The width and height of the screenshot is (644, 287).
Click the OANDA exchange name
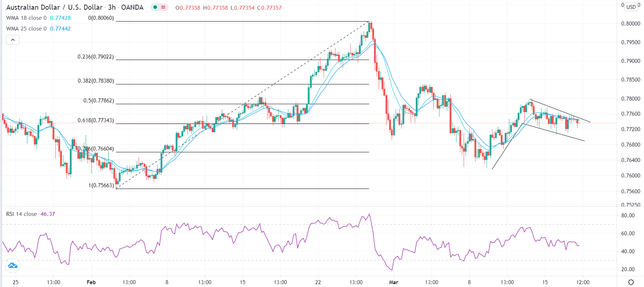[x=132, y=7]
